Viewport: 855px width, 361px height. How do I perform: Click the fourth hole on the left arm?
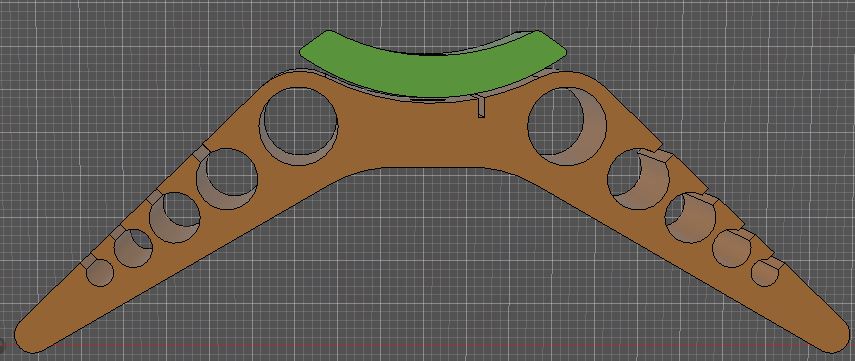pos(133,248)
